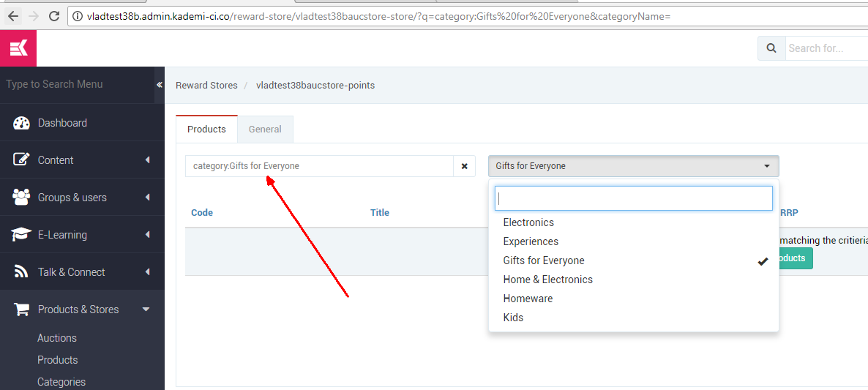
Task: Click the Content edit icon
Action: [21, 160]
